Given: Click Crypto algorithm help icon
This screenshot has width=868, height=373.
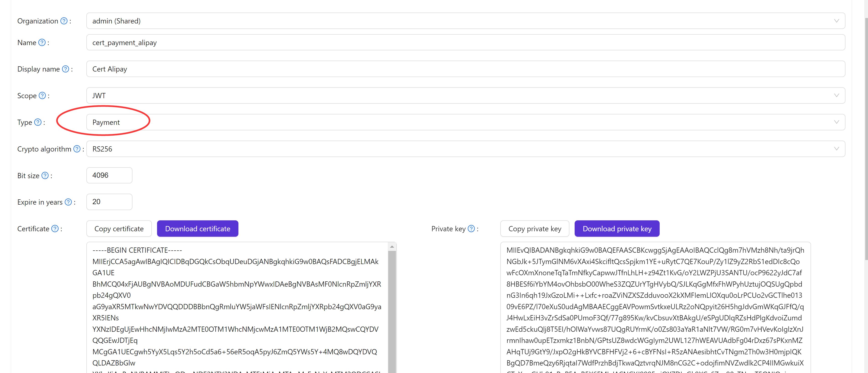Looking at the screenshot, I should (77, 149).
